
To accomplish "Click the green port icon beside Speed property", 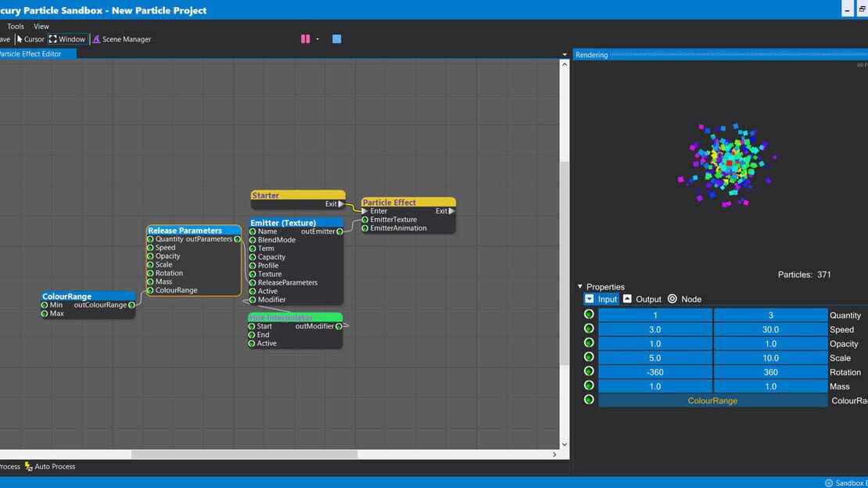I will coord(589,328).
